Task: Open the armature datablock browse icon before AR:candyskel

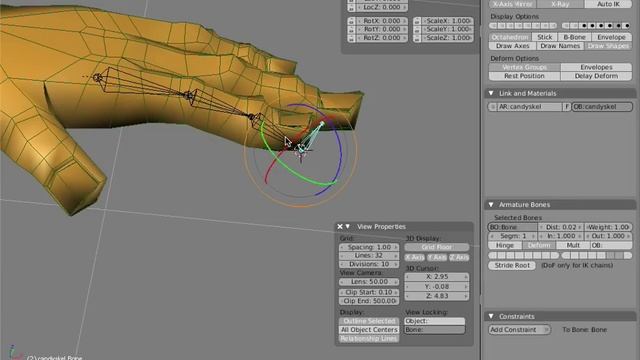Action: (x=493, y=107)
